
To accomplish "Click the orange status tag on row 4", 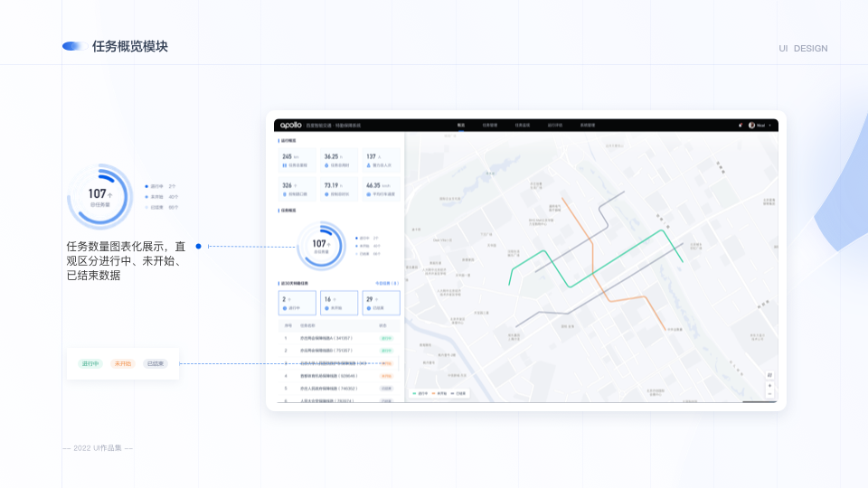I will click(386, 376).
